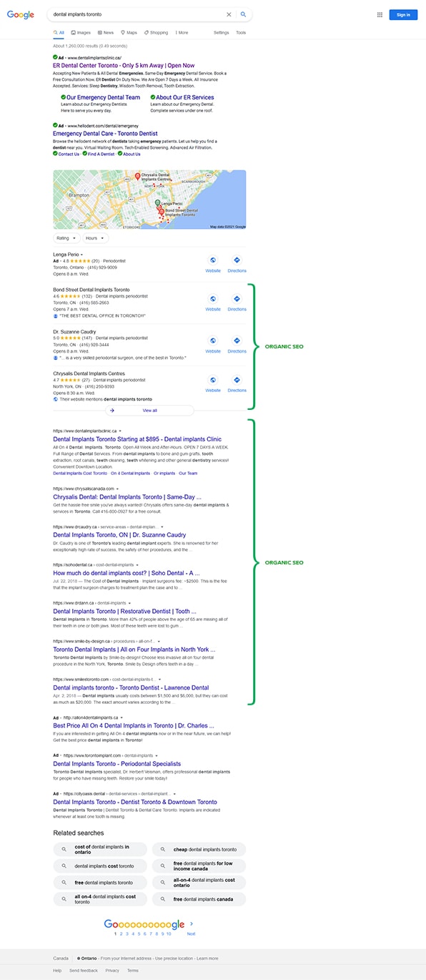Open Help footer link
The width and height of the screenshot is (426, 980).
57,971
